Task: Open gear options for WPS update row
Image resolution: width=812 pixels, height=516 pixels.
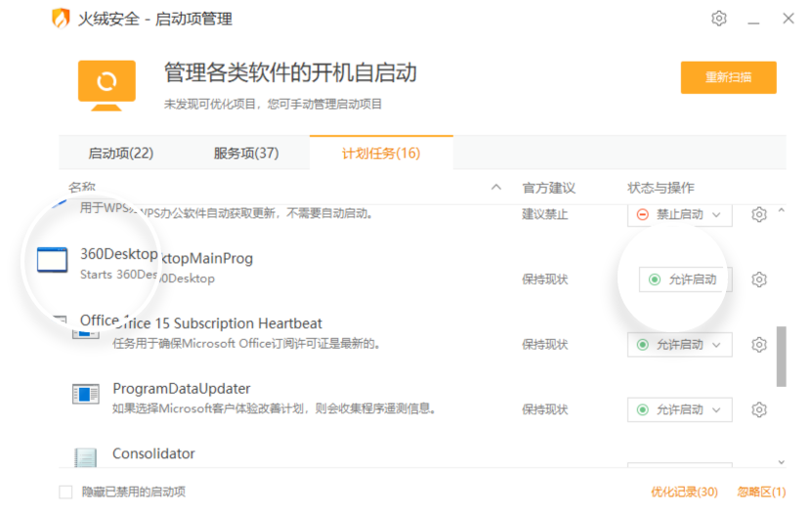Action: click(758, 214)
